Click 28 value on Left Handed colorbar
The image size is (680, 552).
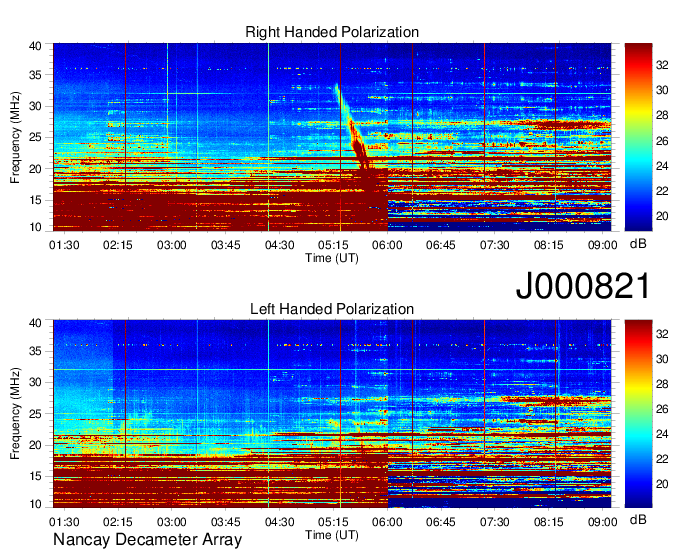662,384
